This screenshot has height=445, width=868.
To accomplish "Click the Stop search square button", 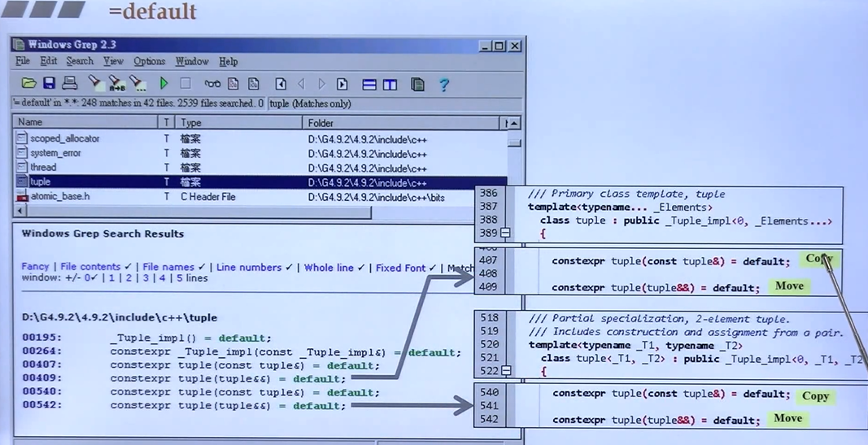I will click(x=185, y=84).
